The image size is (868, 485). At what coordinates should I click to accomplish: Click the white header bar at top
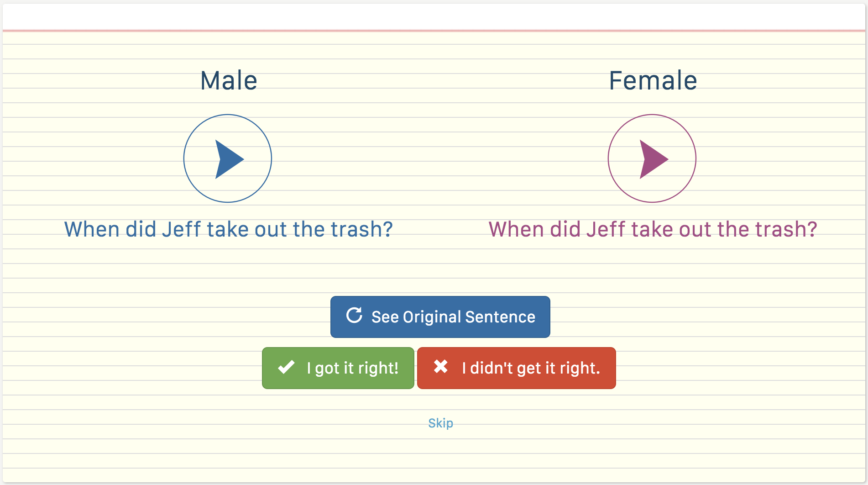(x=434, y=17)
